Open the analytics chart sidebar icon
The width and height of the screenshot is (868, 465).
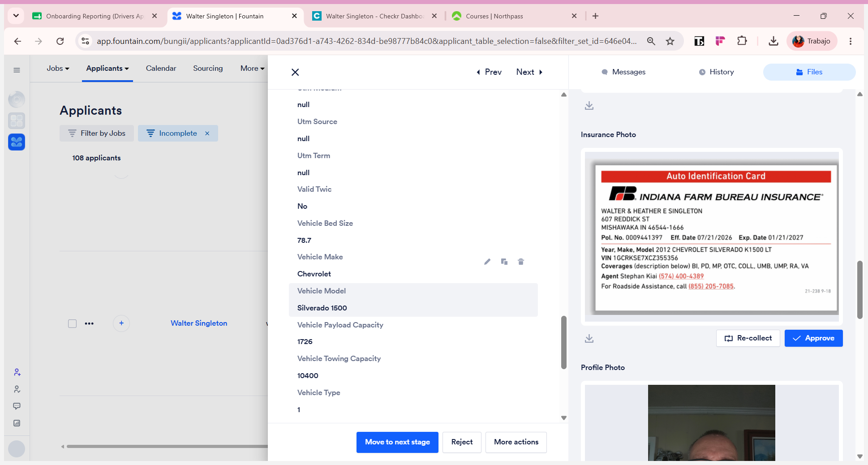pos(17,423)
